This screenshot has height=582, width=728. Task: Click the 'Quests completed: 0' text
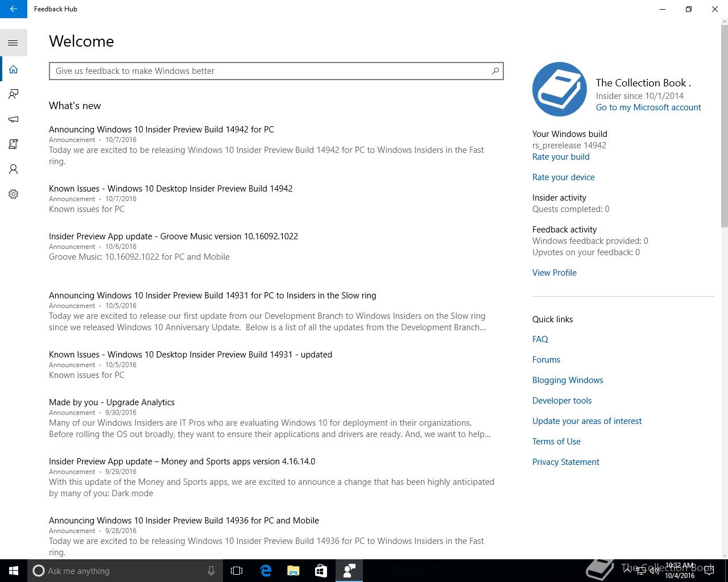(571, 209)
